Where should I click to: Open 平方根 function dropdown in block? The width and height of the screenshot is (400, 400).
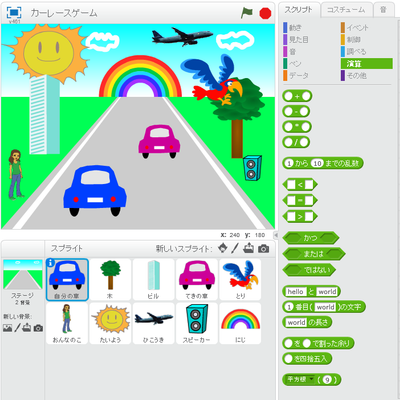311,379
